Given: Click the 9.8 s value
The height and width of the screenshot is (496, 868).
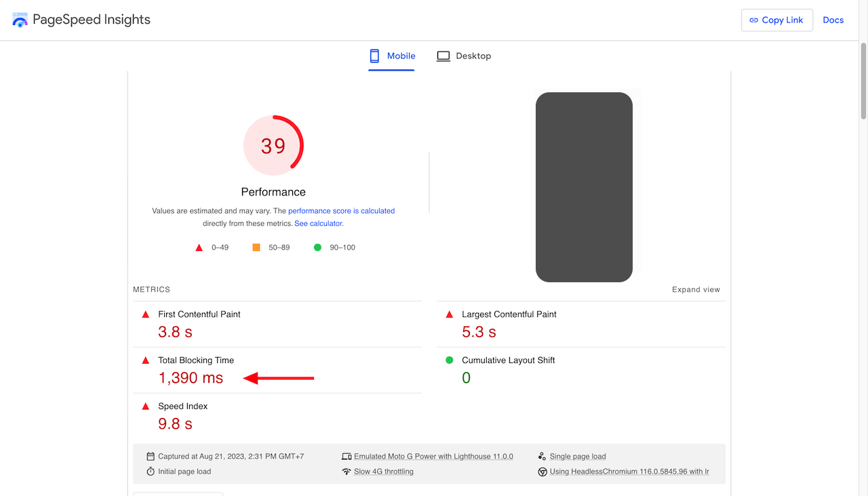Looking at the screenshot, I should (175, 424).
